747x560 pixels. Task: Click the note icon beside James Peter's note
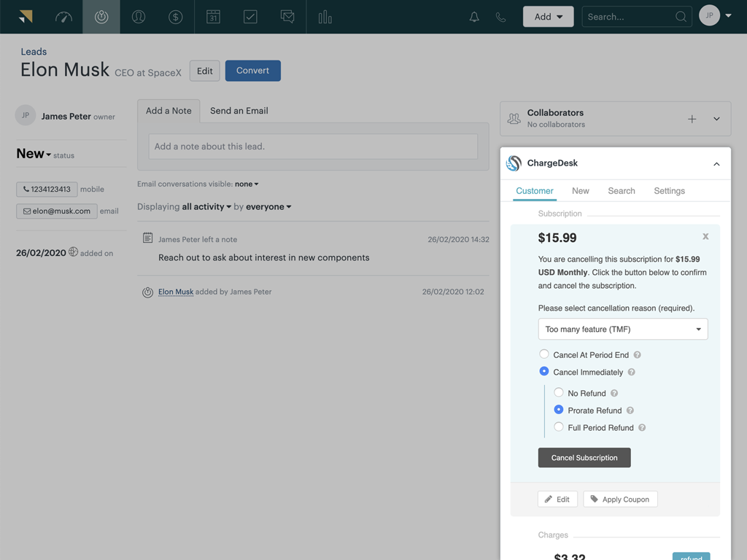point(147,238)
